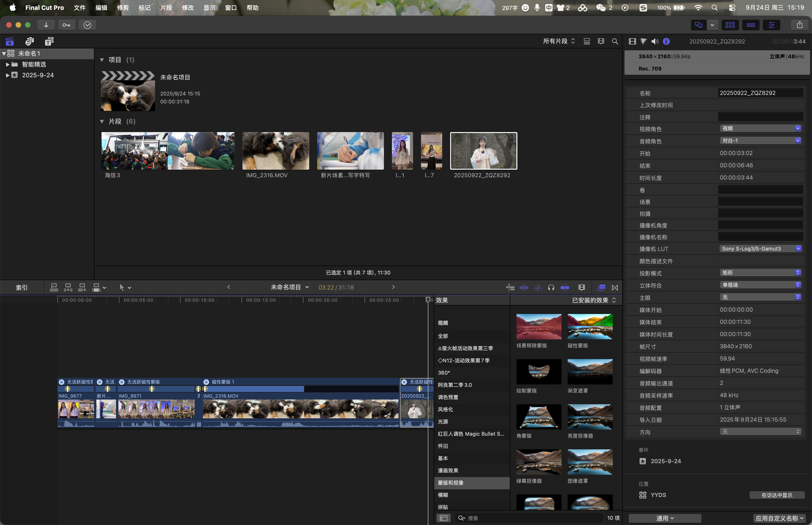812x525 pixels.
Task: Open the titles and generators sidebar
Action: pyautogui.click(x=49, y=42)
